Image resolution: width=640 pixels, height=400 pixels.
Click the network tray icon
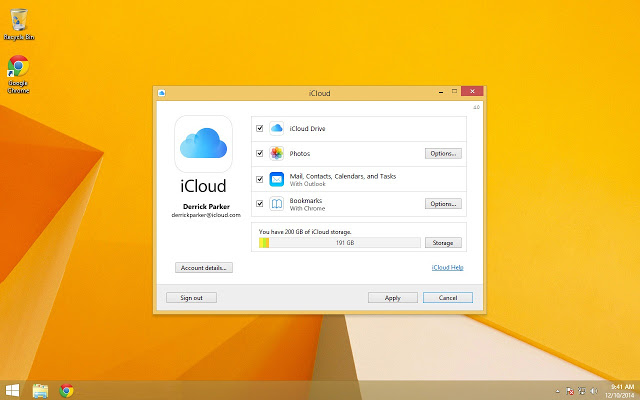point(582,391)
